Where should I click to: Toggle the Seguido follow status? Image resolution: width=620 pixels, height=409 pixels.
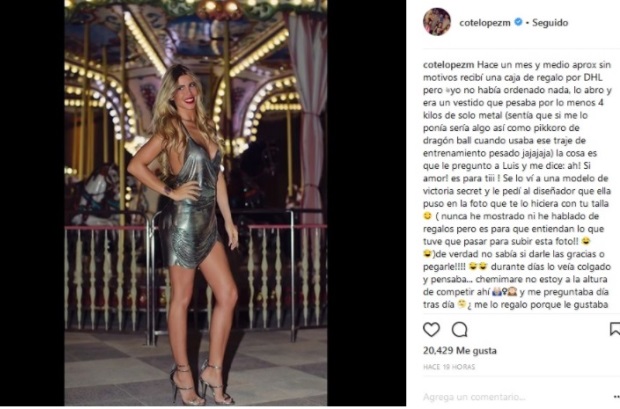click(550, 23)
